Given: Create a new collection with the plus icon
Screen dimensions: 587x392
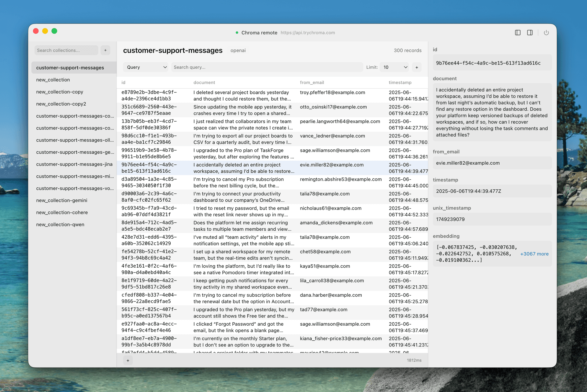Looking at the screenshot, I should (x=105, y=50).
